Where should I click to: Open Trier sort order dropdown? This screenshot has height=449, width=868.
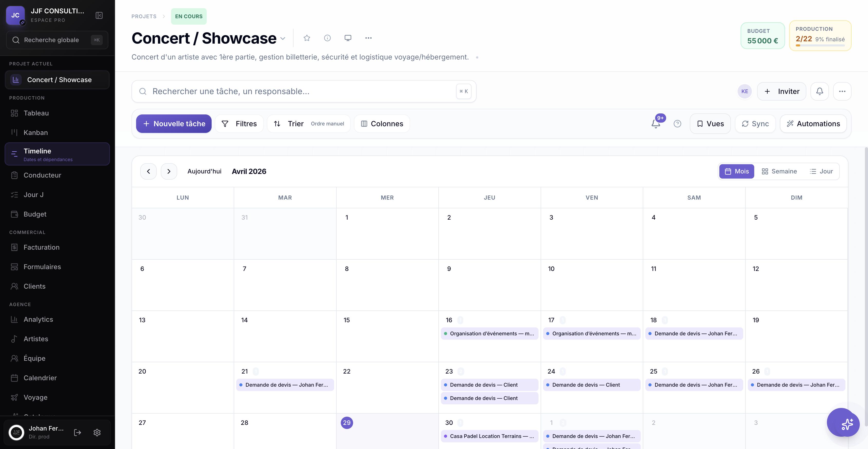click(309, 123)
